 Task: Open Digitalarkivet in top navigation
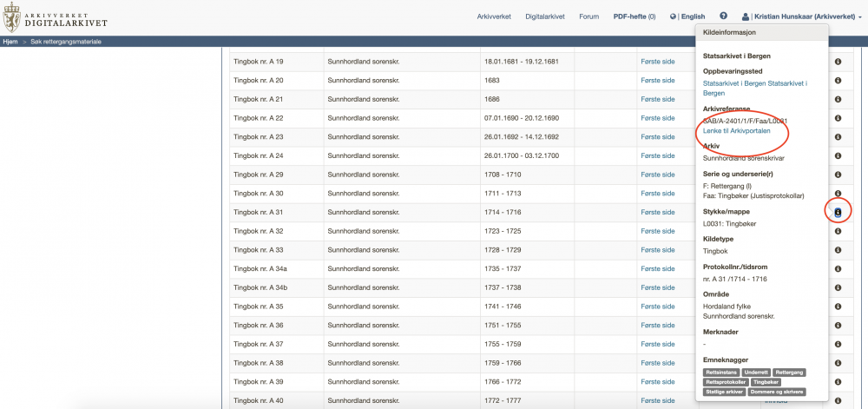tap(545, 16)
